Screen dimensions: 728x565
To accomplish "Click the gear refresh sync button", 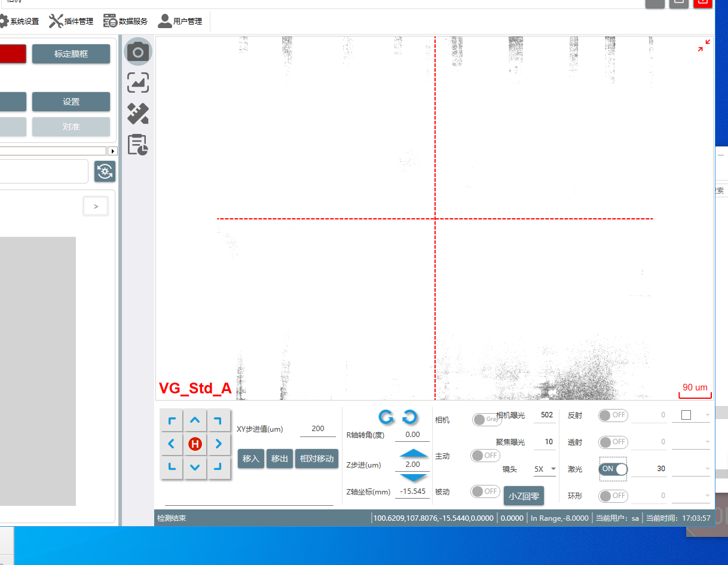I will click(x=105, y=172).
